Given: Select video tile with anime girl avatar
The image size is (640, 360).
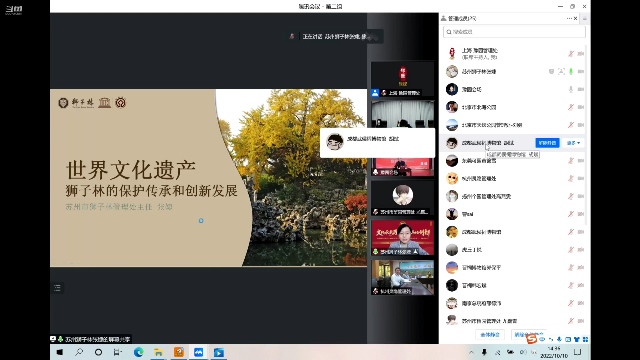Looking at the screenshot, I should [x=402, y=198].
